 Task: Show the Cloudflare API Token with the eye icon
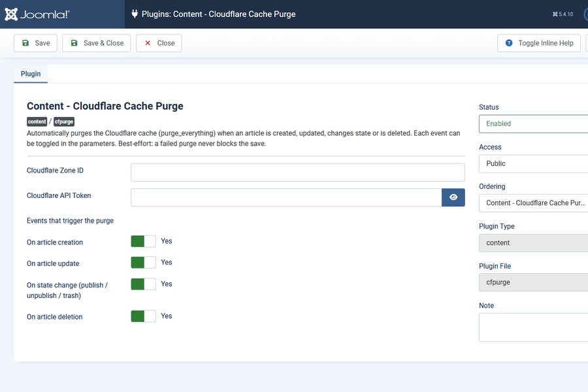pos(453,197)
